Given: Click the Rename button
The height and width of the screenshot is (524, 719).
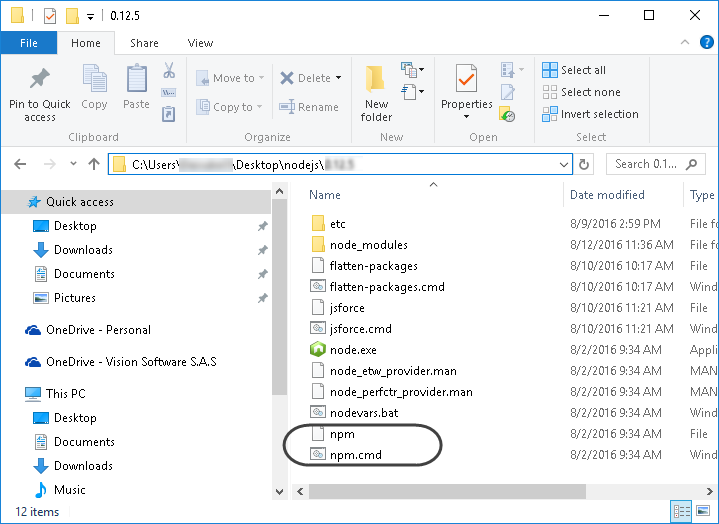Looking at the screenshot, I should coord(309,107).
